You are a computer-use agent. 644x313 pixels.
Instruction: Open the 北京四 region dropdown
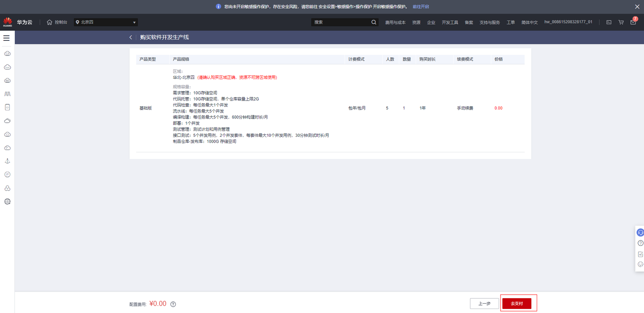coord(106,21)
